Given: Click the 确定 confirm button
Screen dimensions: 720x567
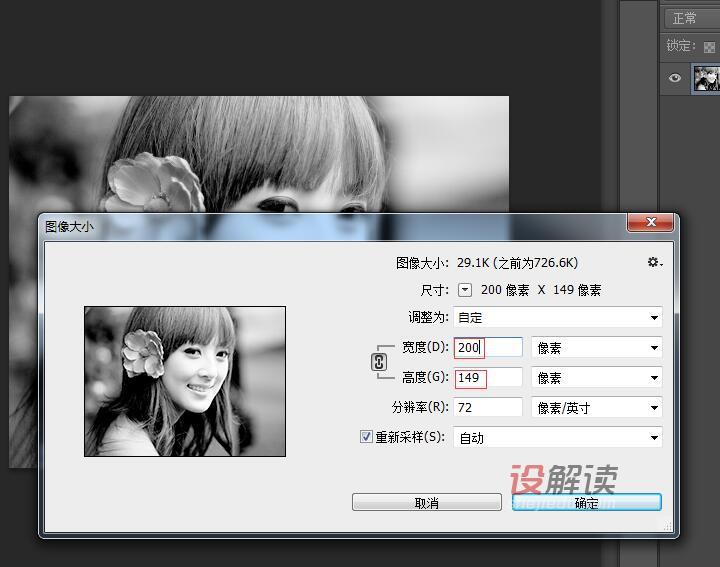Looking at the screenshot, I should tap(587, 502).
